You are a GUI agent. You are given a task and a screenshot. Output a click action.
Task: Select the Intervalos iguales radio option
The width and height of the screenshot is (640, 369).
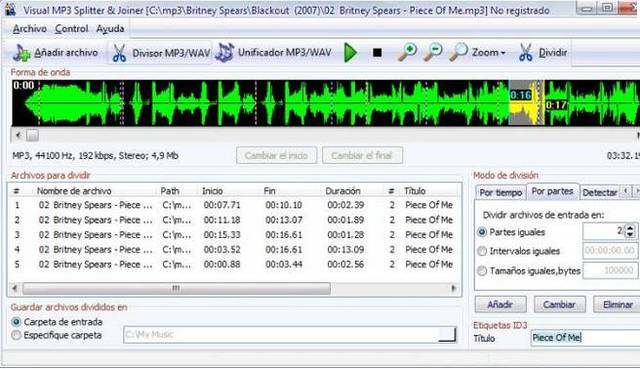coord(482,251)
